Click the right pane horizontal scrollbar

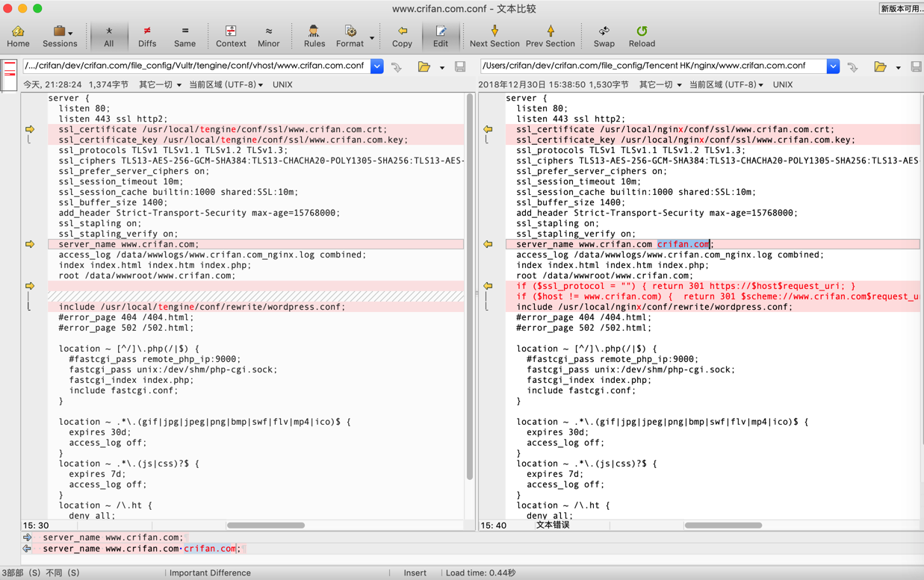click(x=723, y=526)
